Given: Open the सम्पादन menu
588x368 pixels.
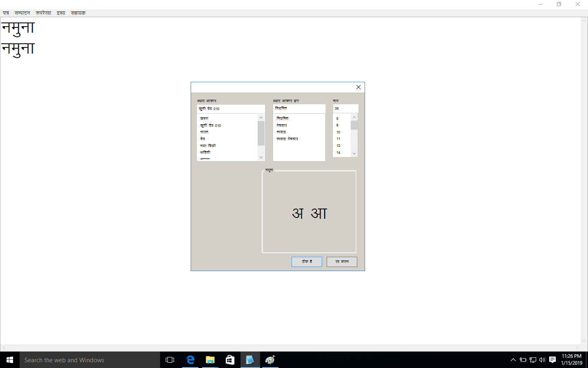Looking at the screenshot, I should (x=22, y=13).
